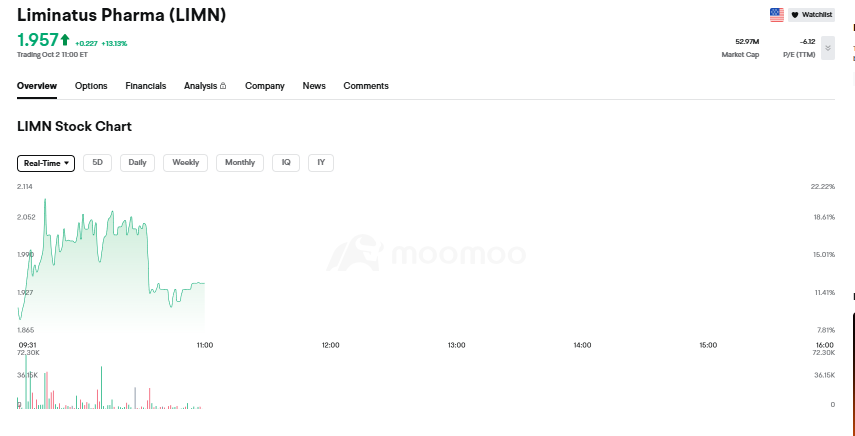Click the 18.61% right axis label
The width and height of the screenshot is (855, 436).
click(x=824, y=217)
